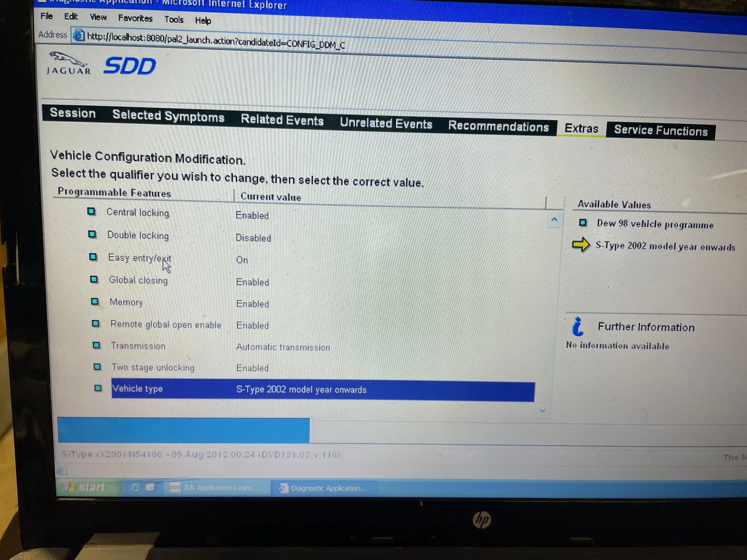Open the Tools menu

[174, 19]
